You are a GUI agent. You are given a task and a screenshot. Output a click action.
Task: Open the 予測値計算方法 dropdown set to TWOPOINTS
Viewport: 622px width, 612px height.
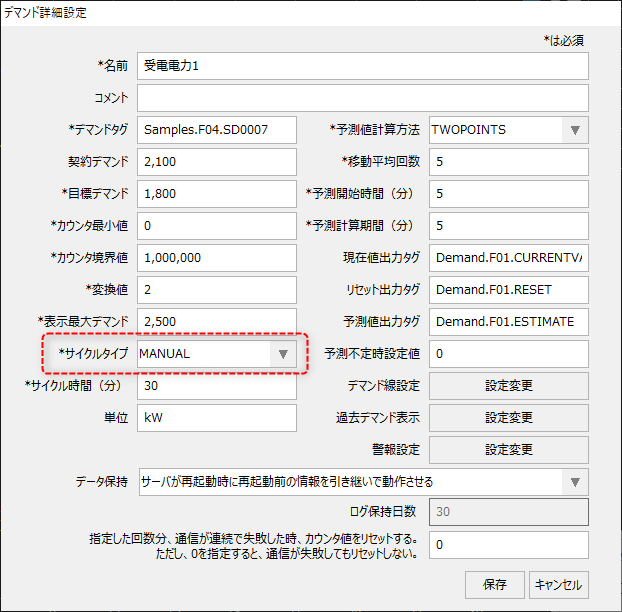[x=509, y=130]
